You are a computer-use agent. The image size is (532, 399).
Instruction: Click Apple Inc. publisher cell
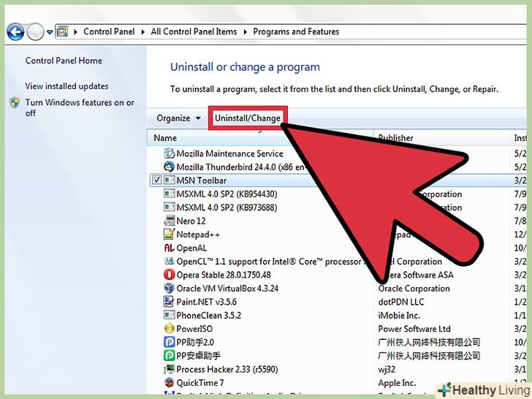pyautogui.click(x=397, y=382)
